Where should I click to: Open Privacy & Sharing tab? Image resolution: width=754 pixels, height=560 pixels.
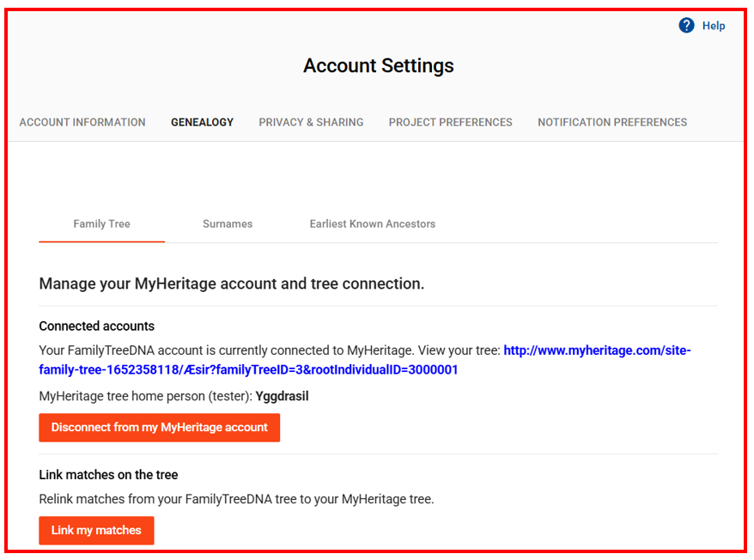pyautogui.click(x=311, y=122)
